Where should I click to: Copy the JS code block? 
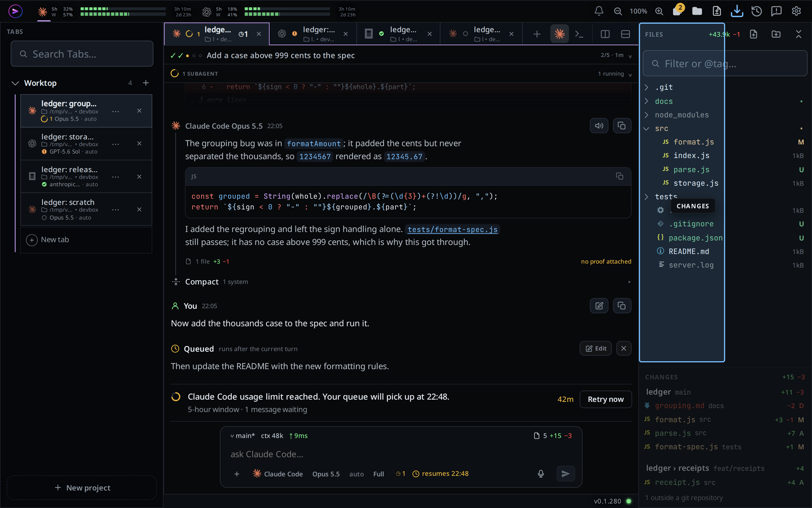619,176
